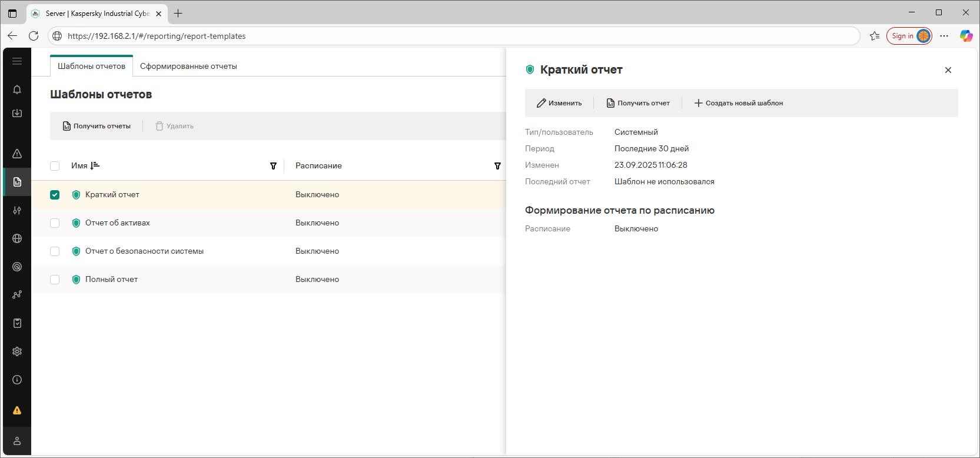Select the Шаблоны отчетов tab
This screenshot has width=980, height=458.
point(91,67)
